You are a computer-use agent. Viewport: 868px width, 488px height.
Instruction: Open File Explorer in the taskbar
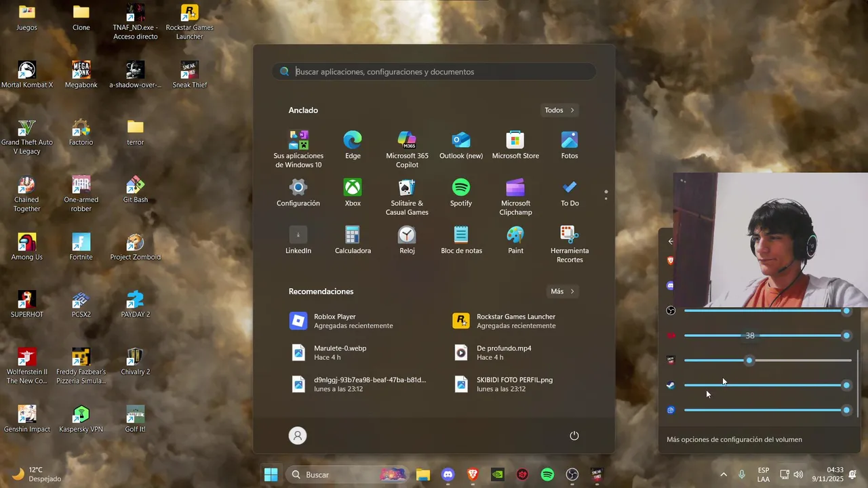point(423,474)
